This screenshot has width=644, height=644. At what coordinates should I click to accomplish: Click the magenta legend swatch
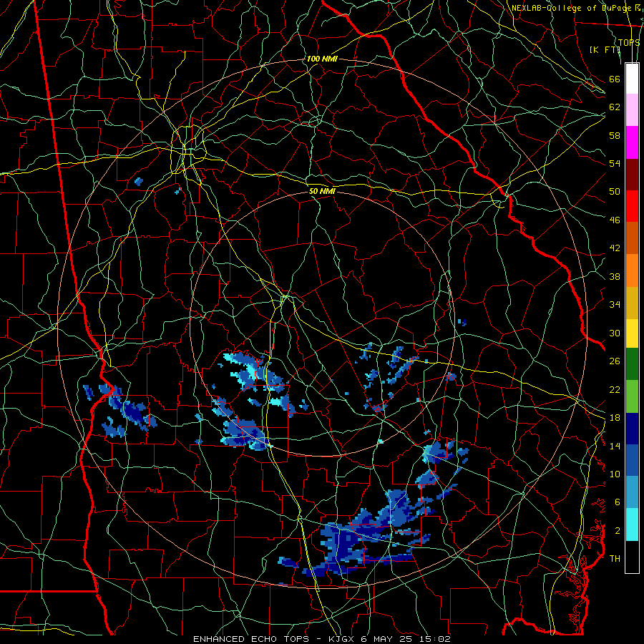click(632, 142)
